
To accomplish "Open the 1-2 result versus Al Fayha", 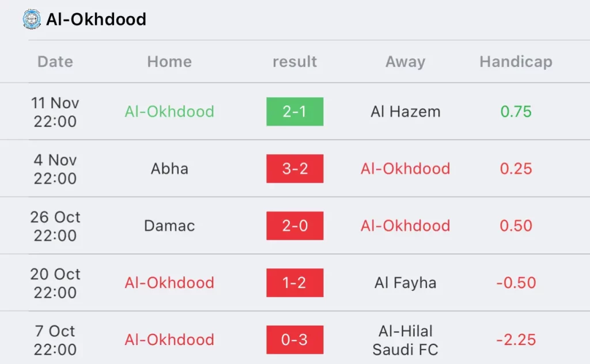I will 294,283.
